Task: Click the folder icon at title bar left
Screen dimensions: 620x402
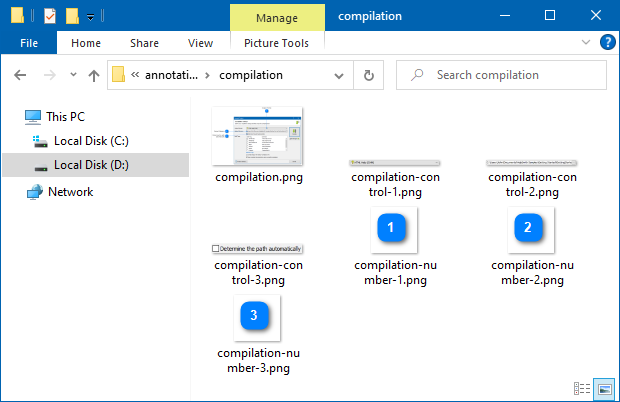Action: pos(17,16)
